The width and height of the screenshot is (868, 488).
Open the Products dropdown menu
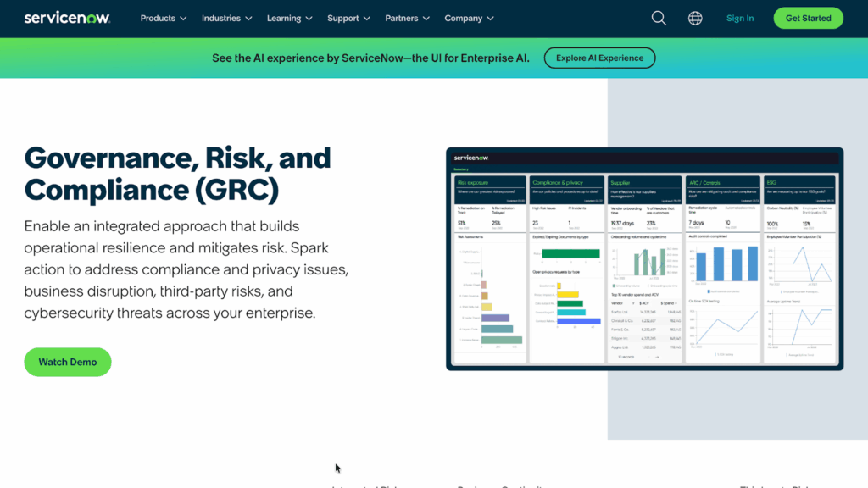coord(163,18)
